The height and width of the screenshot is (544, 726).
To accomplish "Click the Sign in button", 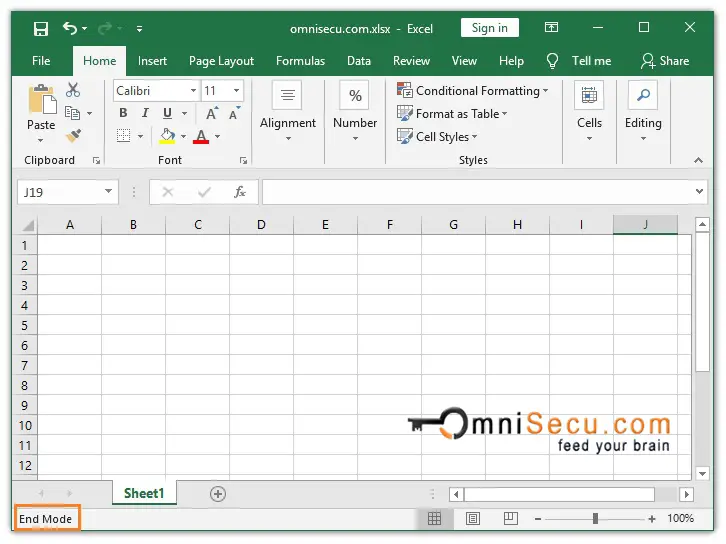I will [x=489, y=28].
